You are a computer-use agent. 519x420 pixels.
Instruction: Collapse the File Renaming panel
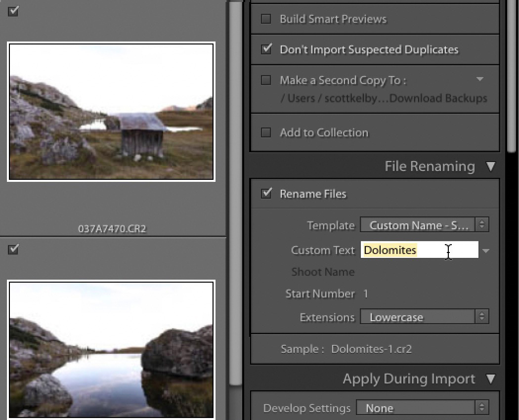click(x=491, y=167)
